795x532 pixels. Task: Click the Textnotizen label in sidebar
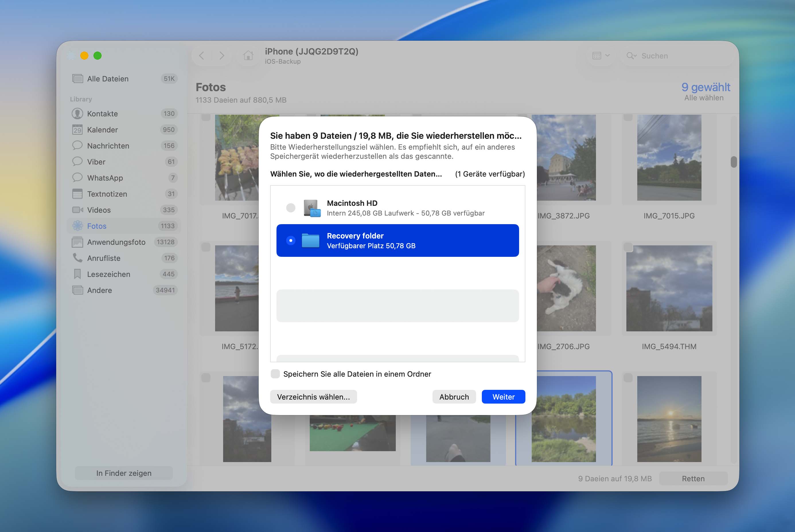pos(107,194)
